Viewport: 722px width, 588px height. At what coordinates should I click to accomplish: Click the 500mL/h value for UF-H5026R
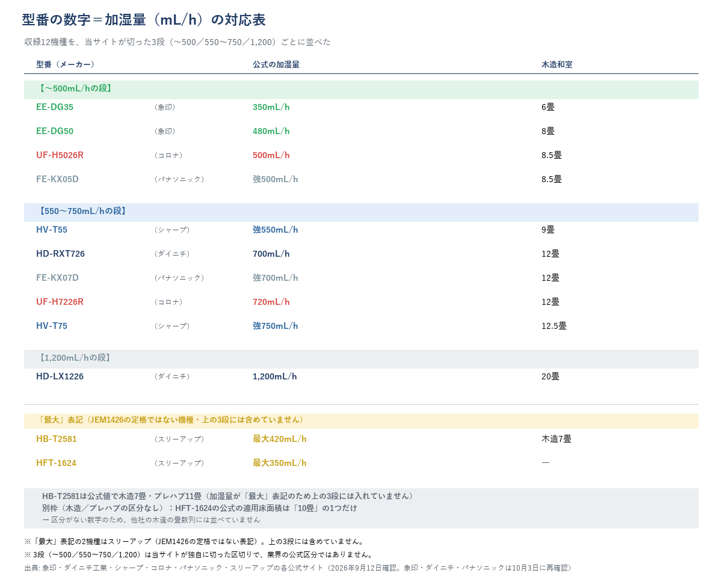click(x=271, y=155)
